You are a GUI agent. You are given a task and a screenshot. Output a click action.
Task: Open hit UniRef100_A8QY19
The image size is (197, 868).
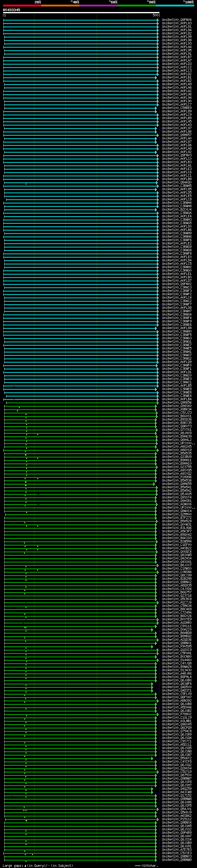(176, 450)
